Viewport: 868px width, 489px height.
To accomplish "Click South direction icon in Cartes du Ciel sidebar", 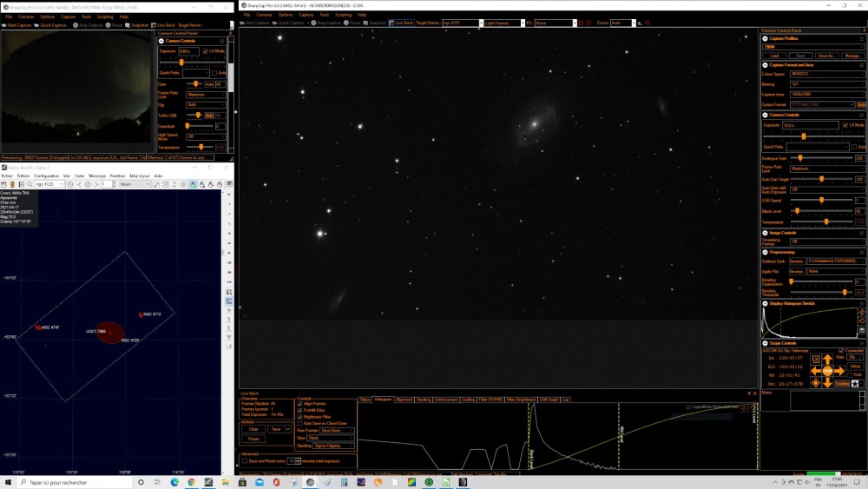I will point(228,319).
